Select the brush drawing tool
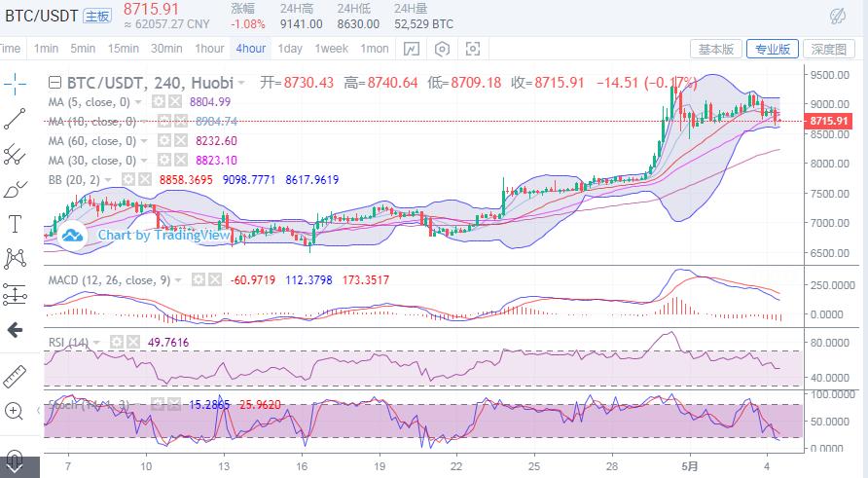The width and height of the screenshot is (868, 478). [14, 189]
